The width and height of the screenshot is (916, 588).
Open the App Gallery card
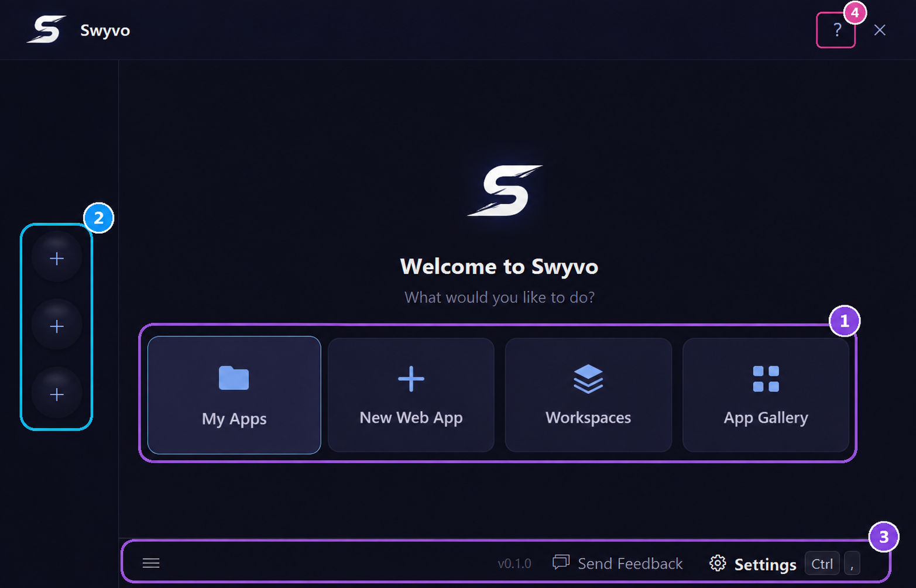(766, 395)
